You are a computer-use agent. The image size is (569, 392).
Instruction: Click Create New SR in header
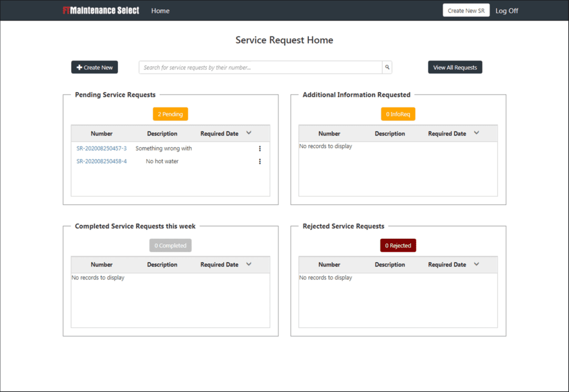[x=466, y=11]
